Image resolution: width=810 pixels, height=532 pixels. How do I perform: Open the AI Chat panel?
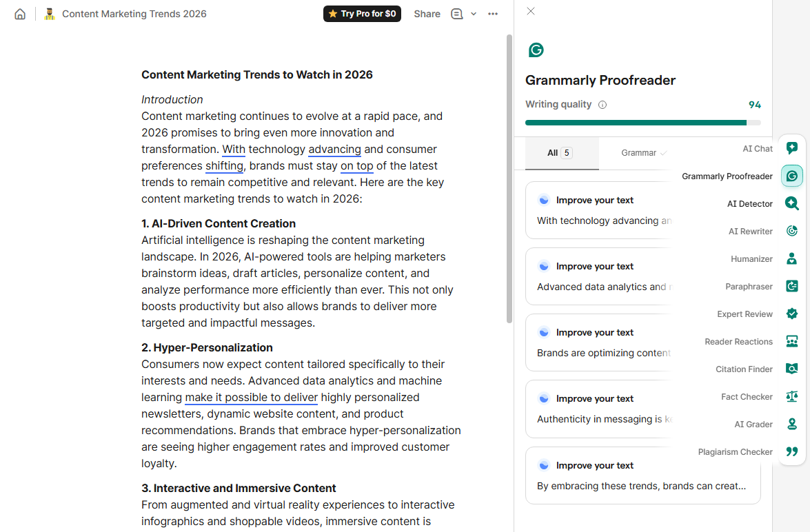791,148
